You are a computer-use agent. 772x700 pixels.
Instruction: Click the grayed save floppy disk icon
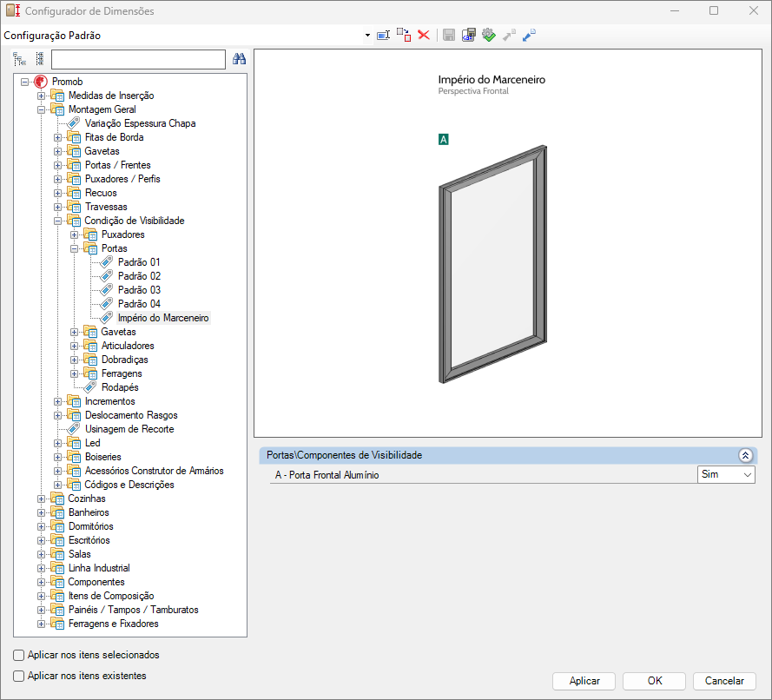[449, 35]
